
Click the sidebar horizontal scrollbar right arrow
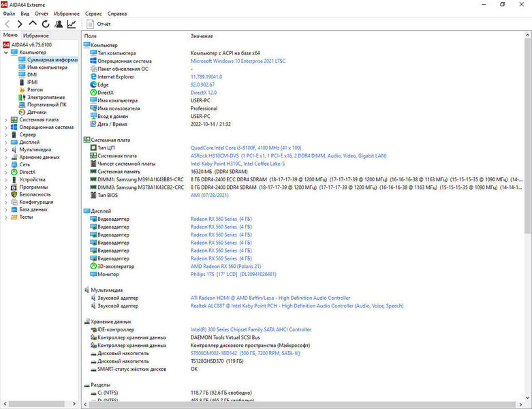pos(74,404)
